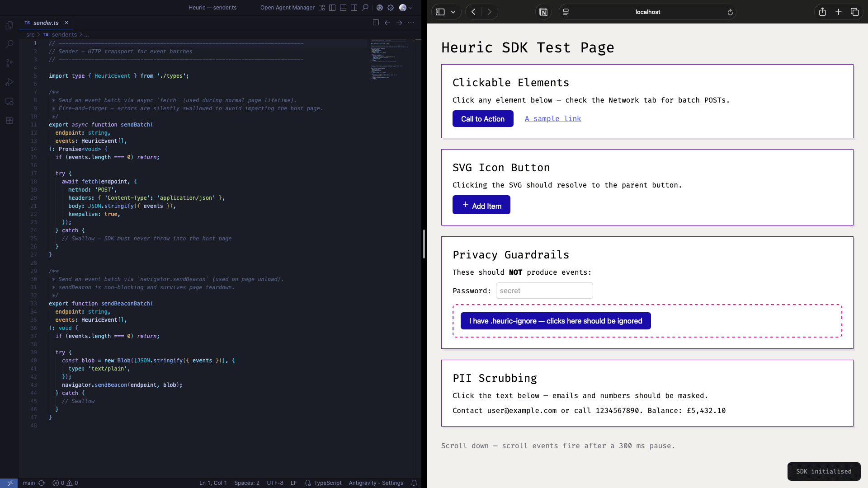Open the Explorer view in the activity bar
Screen dimensions: 868x488
point(9,25)
